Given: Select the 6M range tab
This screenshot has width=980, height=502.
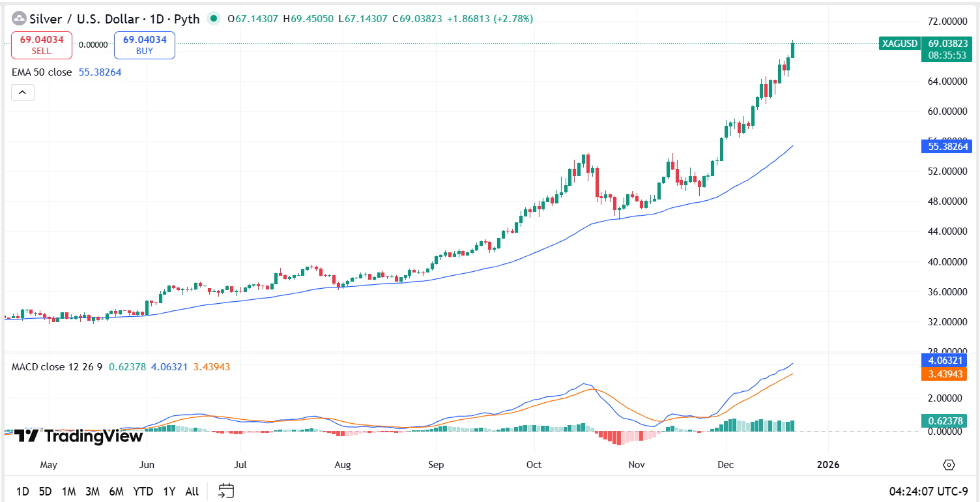Looking at the screenshot, I should point(116,491).
